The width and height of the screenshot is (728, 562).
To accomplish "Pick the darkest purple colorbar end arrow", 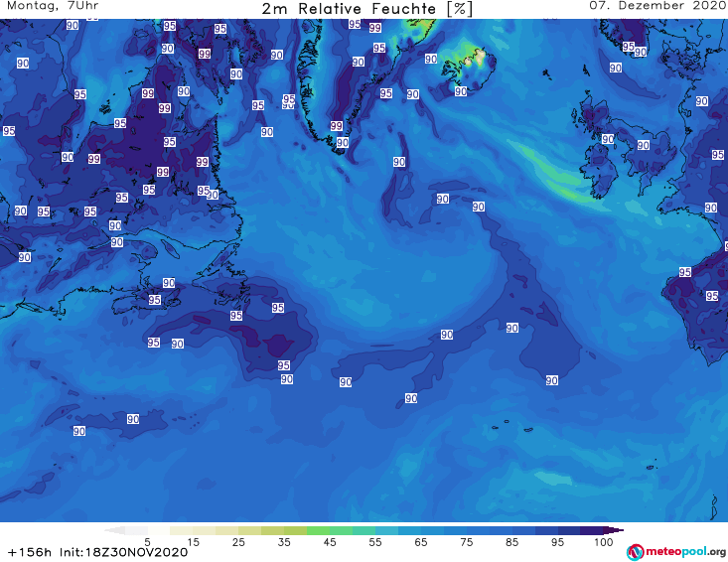I will [614, 530].
